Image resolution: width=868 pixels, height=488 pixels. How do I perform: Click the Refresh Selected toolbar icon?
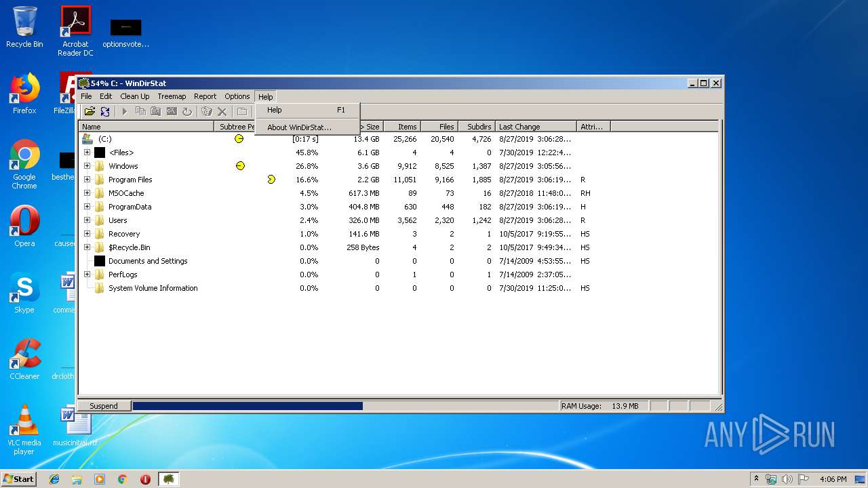coord(187,111)
